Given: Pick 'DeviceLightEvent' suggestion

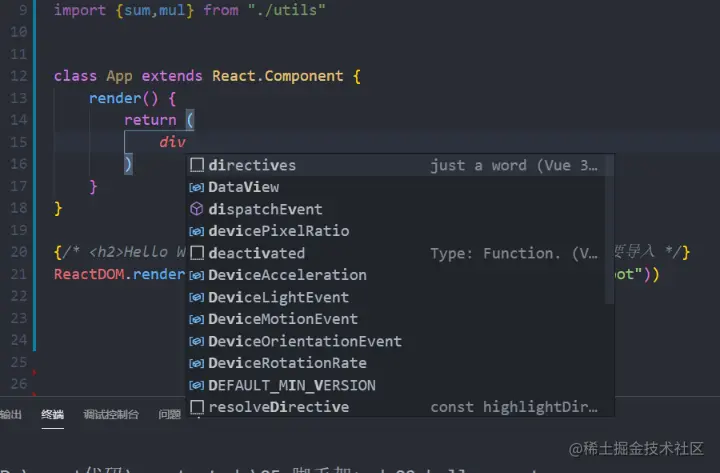Looking at the screenshot, I should [x=396, y=297].
